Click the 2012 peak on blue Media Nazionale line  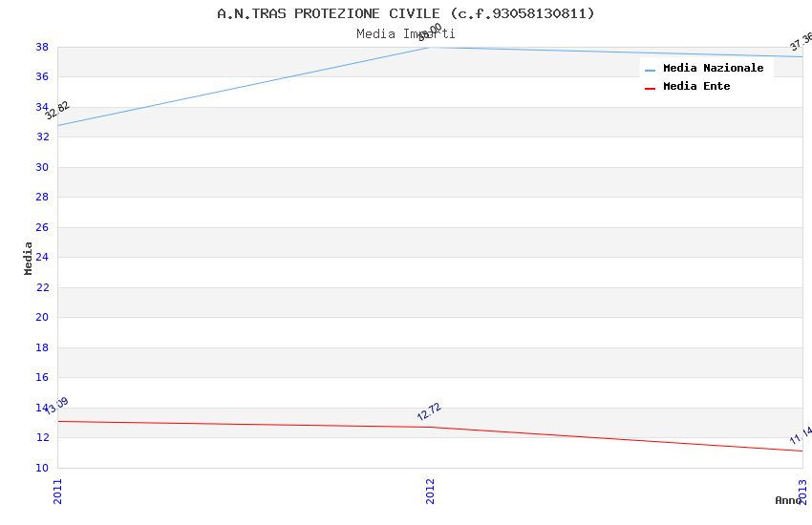click(430, 48)
